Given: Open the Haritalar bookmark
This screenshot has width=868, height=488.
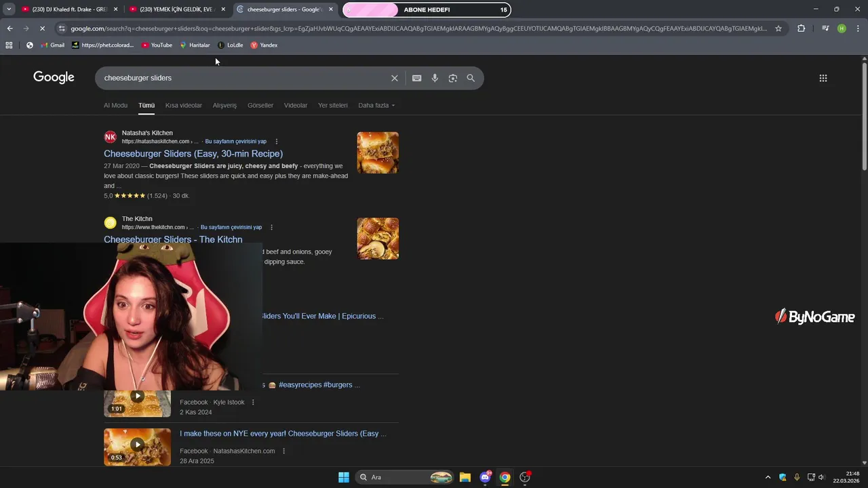Looking at the screenshot, I should tap(195, 45).
